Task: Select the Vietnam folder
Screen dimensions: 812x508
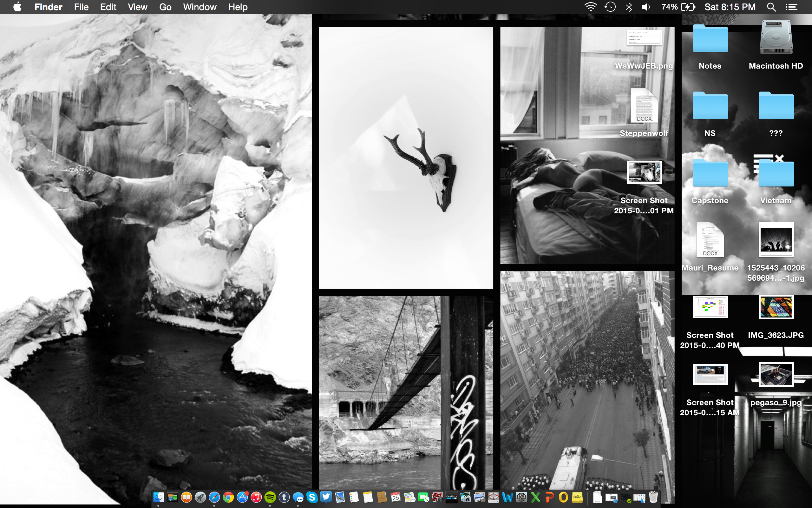Action: (776, 173)
